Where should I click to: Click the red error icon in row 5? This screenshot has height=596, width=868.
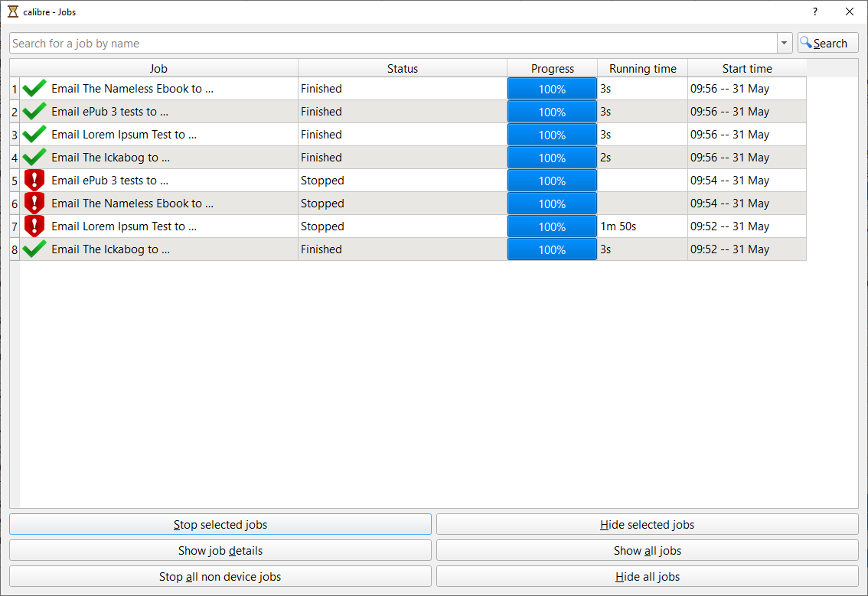click(34, 181)
